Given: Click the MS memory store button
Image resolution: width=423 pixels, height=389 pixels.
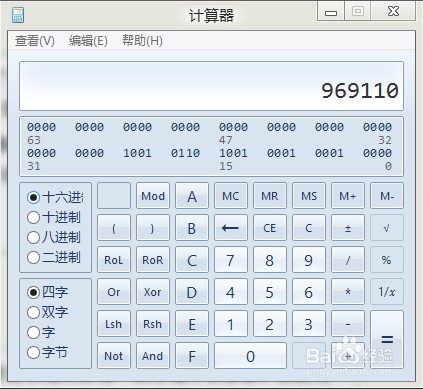Looking at the screenshot, I should tap(309, 196).
